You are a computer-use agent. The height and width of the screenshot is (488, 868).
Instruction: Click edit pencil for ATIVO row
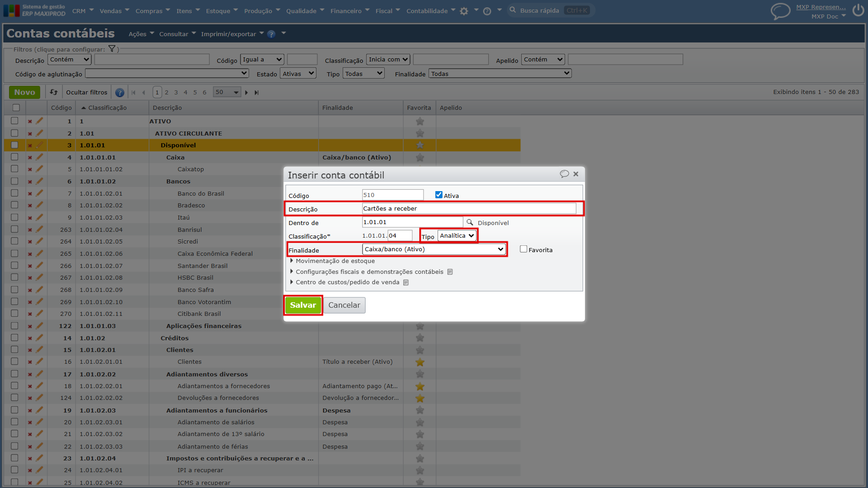click(39, 121)
